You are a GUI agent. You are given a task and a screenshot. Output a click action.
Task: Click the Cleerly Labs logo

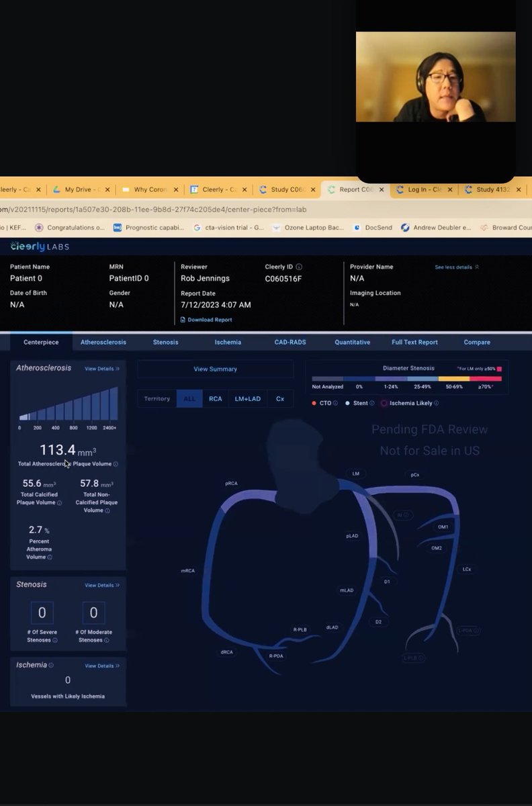[x=40, y=247]
